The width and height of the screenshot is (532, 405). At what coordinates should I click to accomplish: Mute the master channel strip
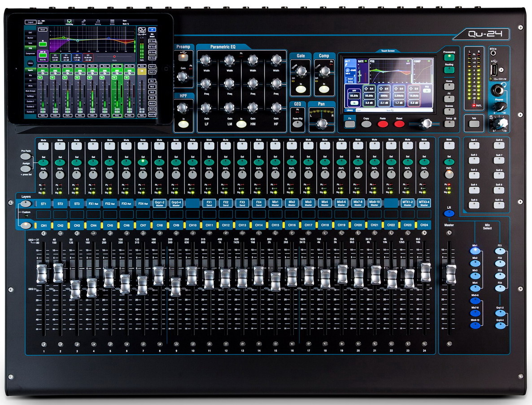(x=449, y=145)
